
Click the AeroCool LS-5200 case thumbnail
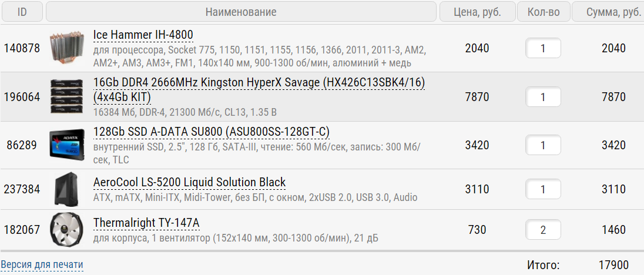[x=68, y=189]
